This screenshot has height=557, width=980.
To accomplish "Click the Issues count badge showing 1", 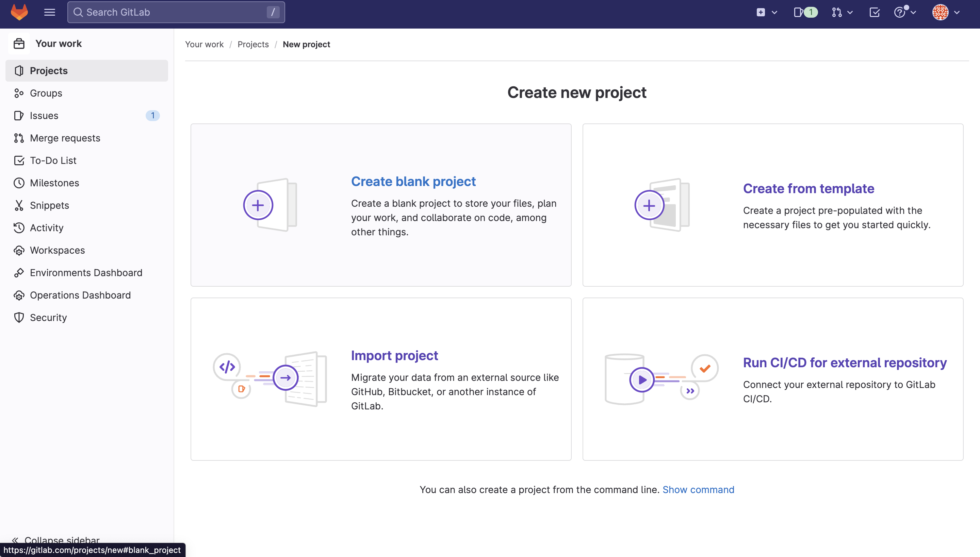I will coord(152,116).
